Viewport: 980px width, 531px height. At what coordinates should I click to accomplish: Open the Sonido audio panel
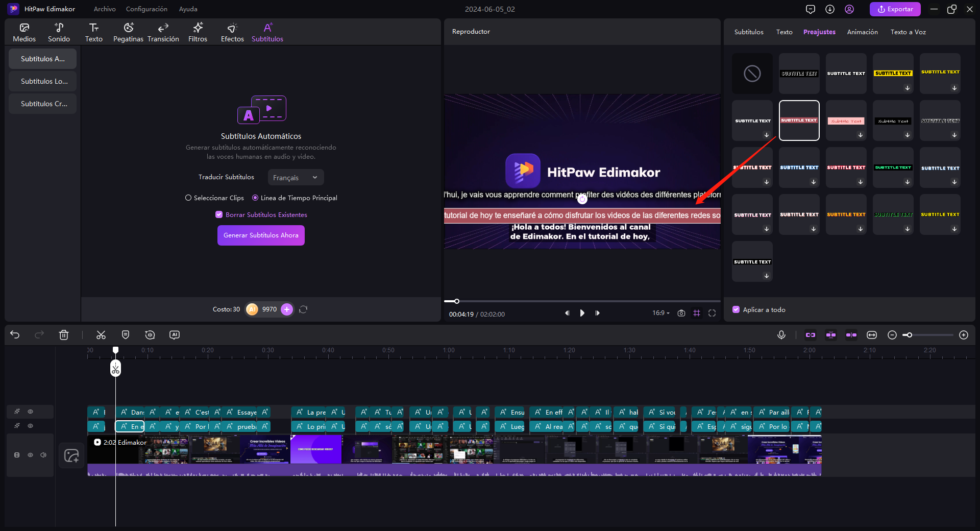point(59,32)
